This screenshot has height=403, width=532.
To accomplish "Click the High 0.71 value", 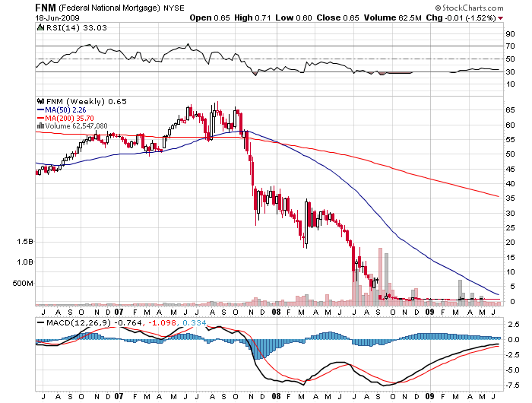I will (x=252, y=17).
